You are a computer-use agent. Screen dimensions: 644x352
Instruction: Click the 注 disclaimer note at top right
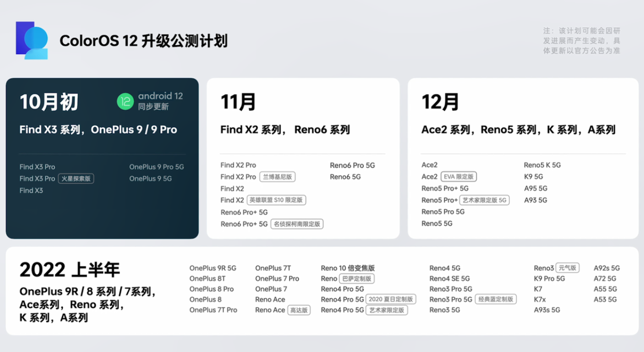pyautogui.click(x=581, y=40)
